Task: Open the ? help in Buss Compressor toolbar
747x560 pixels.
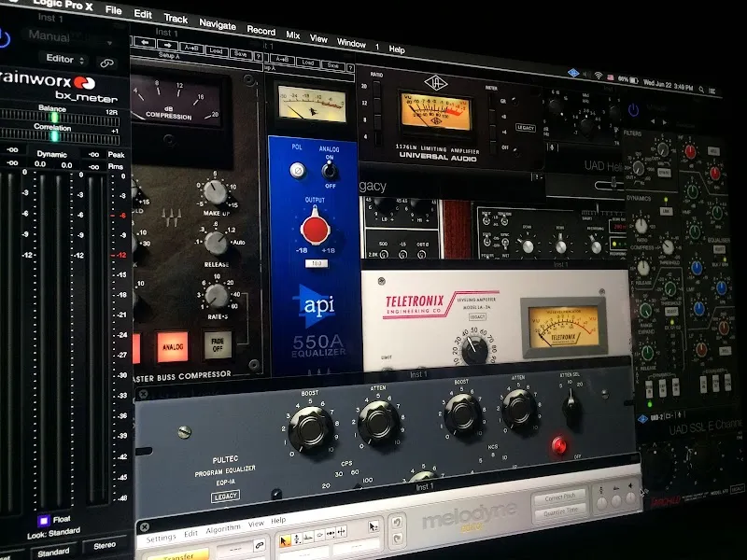Action: pyautogui.click(x=259, y=57)
